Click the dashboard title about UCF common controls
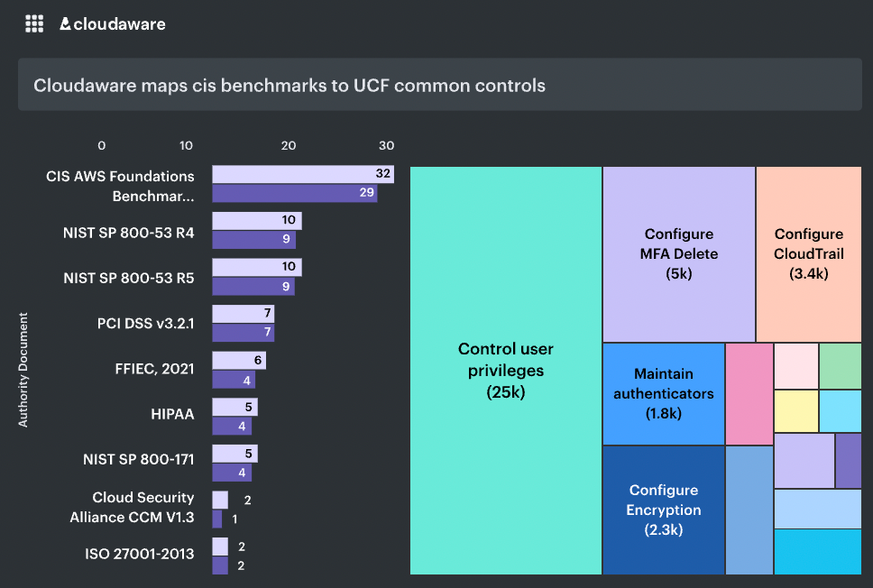 [289, 85]
